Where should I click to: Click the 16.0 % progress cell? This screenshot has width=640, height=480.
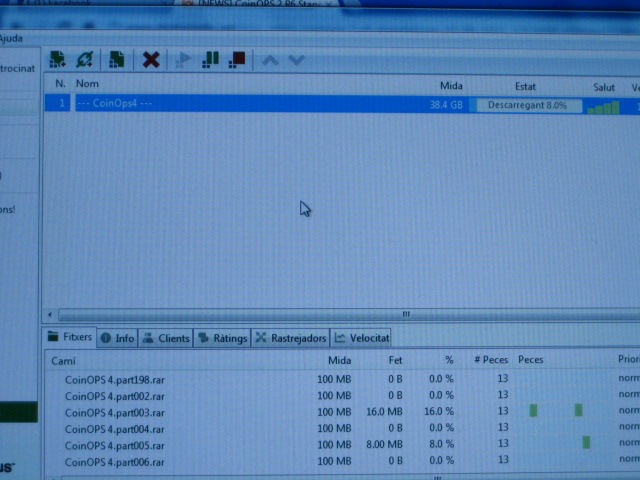[x=439, y=411]
